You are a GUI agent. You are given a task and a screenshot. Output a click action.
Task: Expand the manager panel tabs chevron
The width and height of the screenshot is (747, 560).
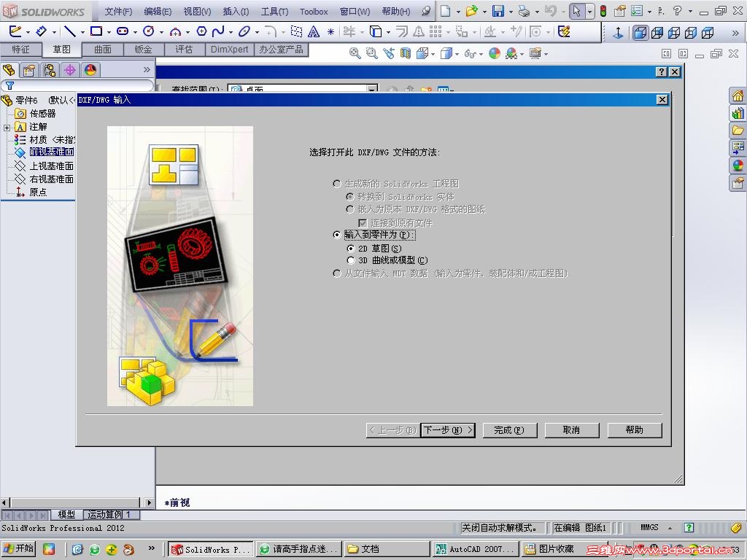click(147, 69)
